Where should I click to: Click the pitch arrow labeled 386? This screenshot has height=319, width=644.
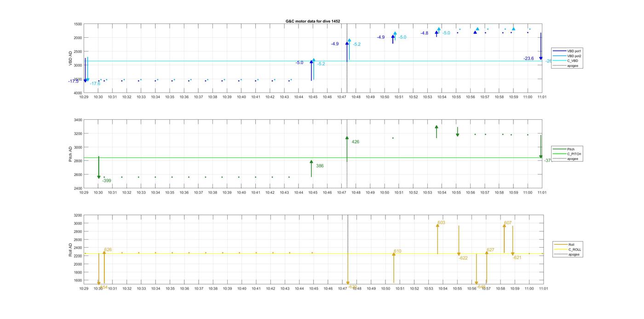[x=311, y=168]
